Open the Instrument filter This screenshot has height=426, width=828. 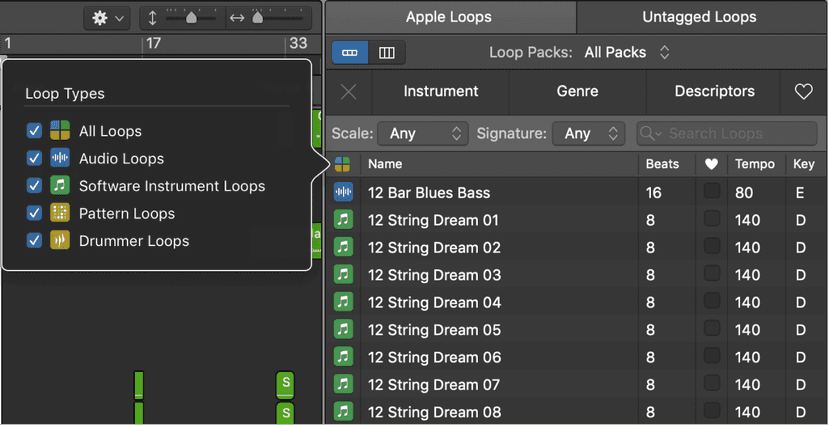(441, 92)
